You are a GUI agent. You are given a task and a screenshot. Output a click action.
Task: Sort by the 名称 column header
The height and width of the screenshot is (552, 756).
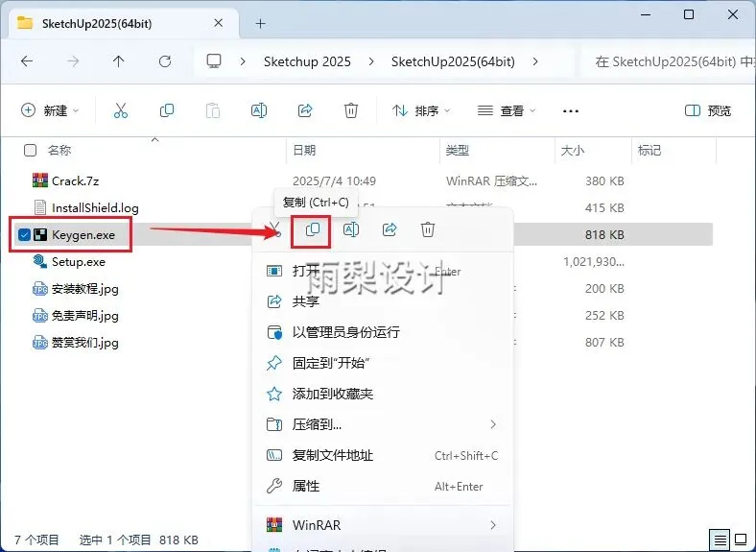point(59,151)
